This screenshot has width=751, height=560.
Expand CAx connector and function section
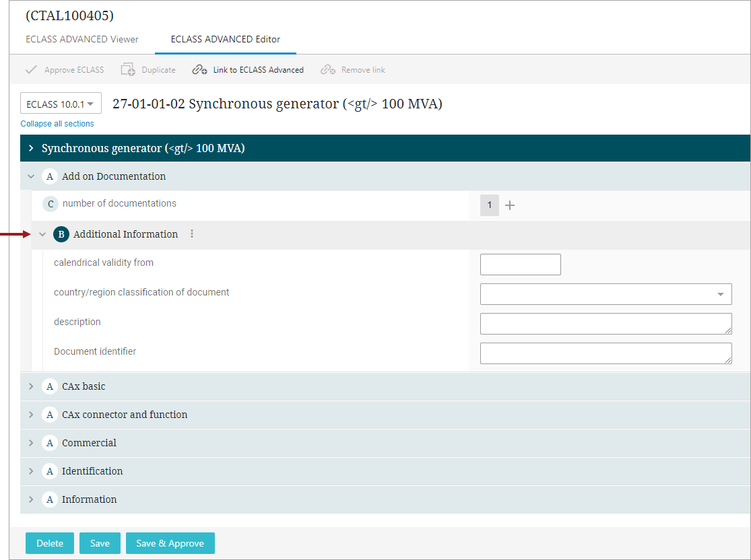pos(31,415)
